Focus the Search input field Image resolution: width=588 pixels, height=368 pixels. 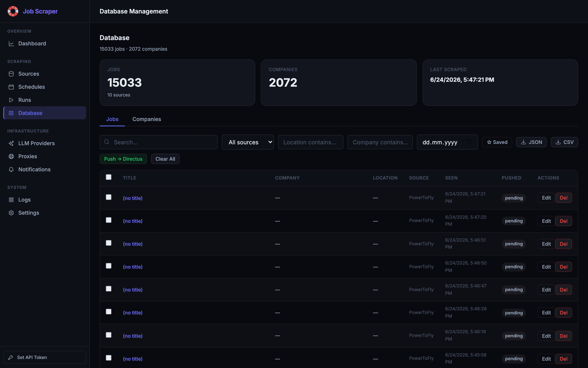158,142
